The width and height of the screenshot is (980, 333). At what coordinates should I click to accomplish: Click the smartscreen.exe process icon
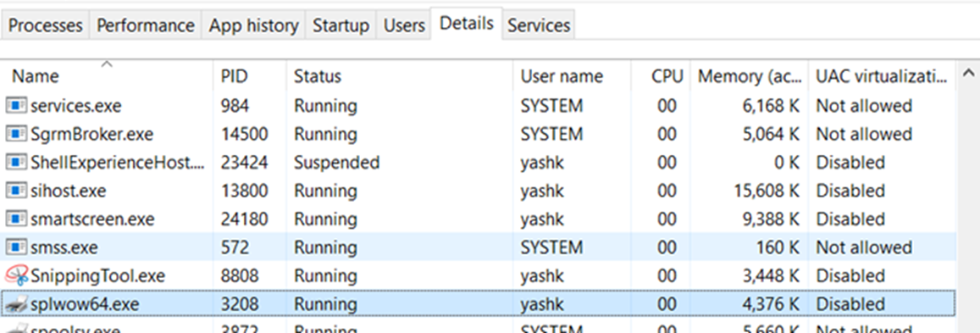[x=16, y=219]
